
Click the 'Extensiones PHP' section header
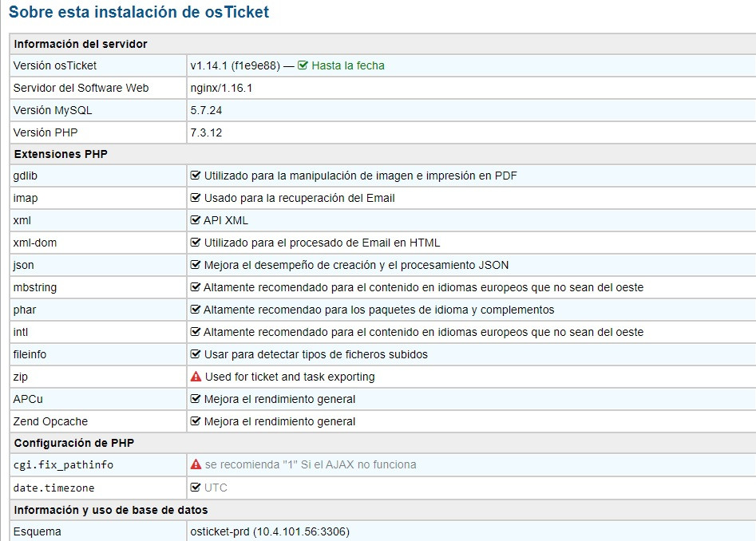click(61, 154)
